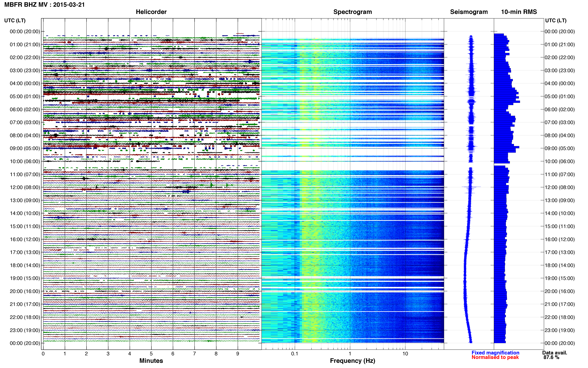Screen dimensions: 588x368
Task: Click left time label 02:00 (22:00)
Action: click(x=25, y=57)
